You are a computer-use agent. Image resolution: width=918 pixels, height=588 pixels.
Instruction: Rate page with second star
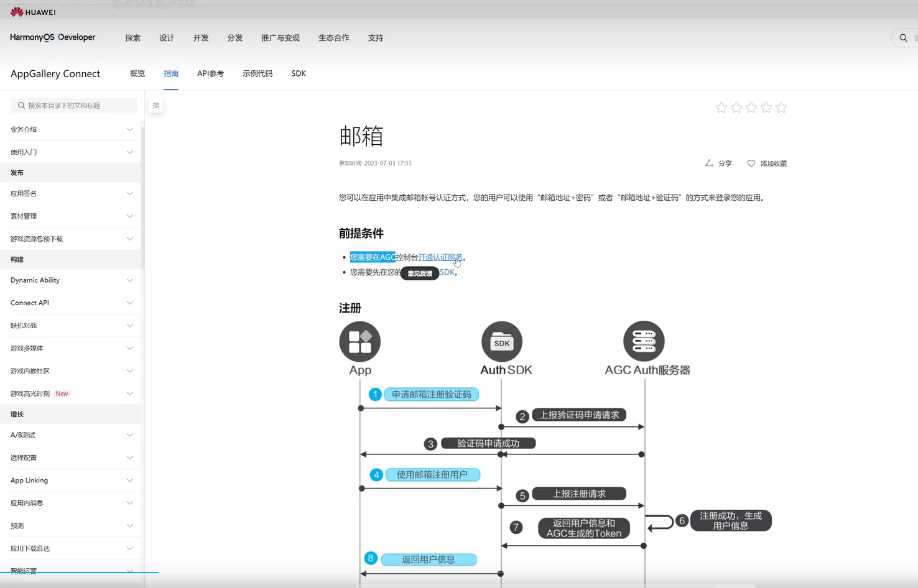tap(736, 108)
